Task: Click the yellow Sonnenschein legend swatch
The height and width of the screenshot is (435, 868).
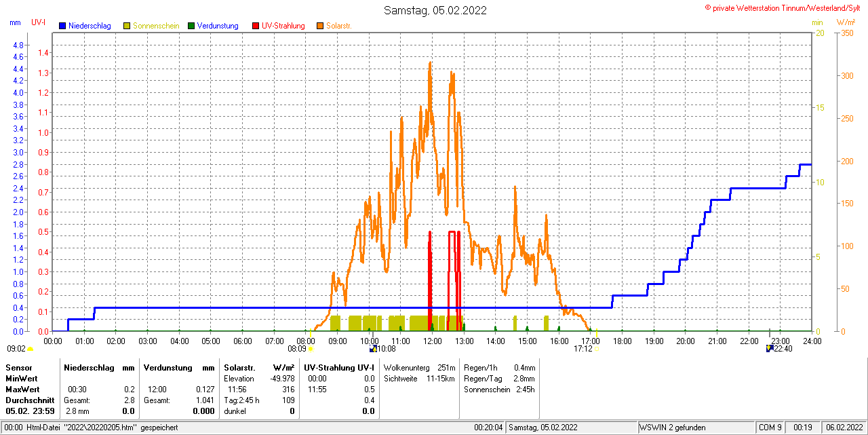Action: [127, 26]
